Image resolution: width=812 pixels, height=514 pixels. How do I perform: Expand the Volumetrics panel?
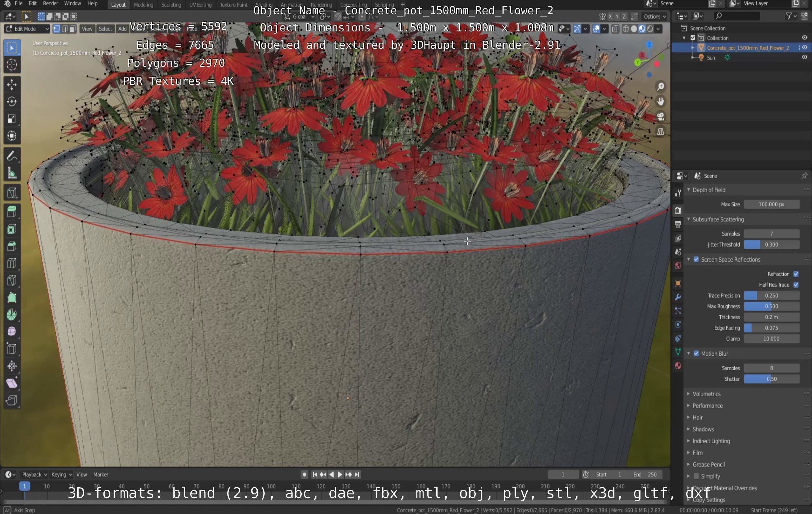click(706, 394)
